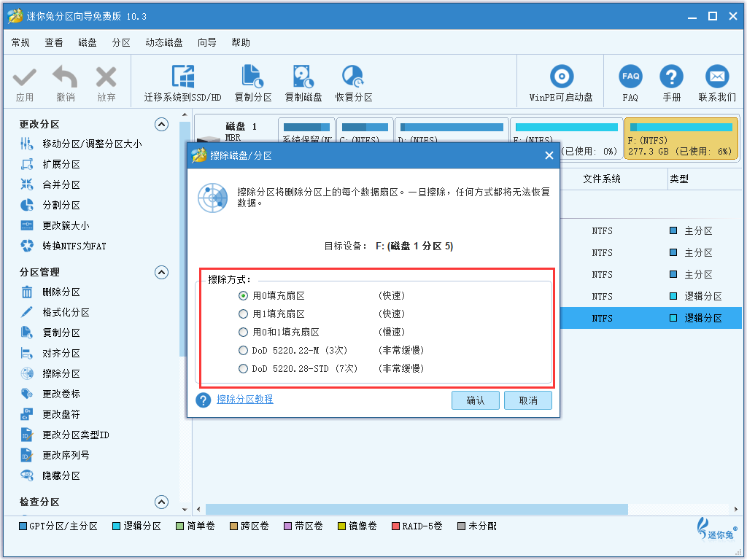Click the 联系我们 mail icon
747x560 pixels.
click(x=717, y=76)
